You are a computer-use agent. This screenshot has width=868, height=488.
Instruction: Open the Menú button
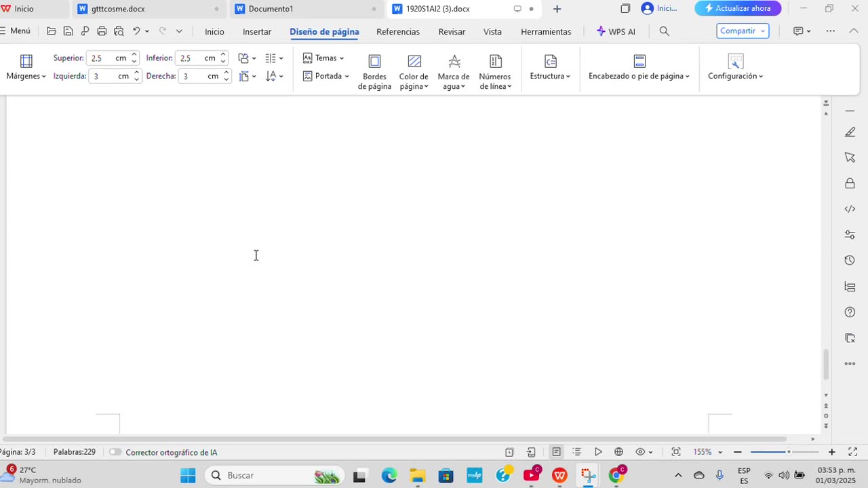click(16, 31)
